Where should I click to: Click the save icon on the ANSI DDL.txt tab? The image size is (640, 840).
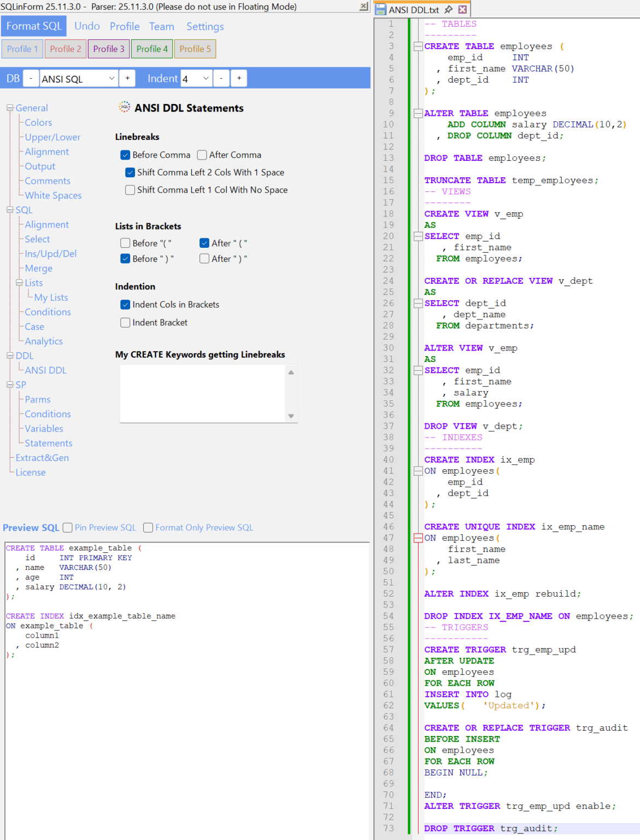point(381,9)
